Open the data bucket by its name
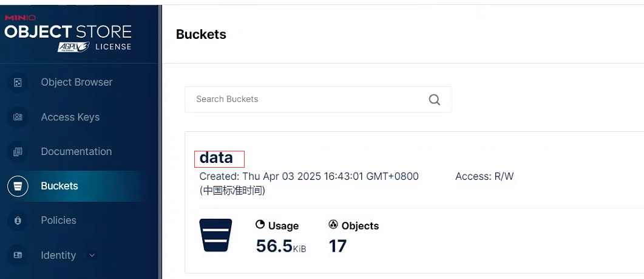644x279 pixels. pyautogui.click(x=216, y=158)
